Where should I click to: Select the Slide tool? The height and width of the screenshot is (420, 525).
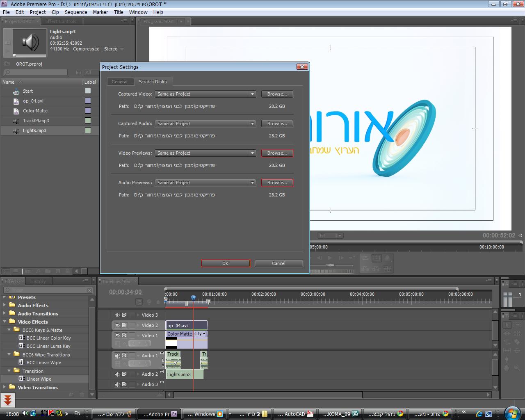[x=517, y=351]
